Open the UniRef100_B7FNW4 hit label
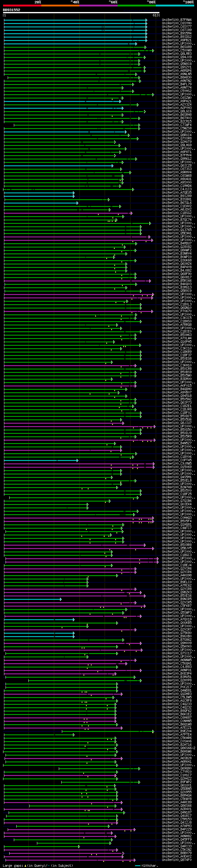197x868 pixels. [x=177, y=20]
